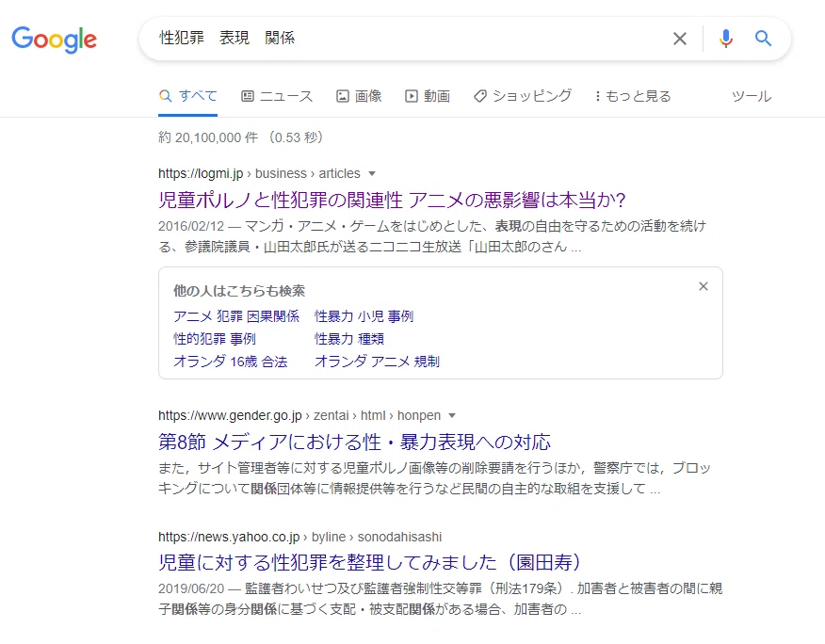Click the 他の人はこちらも検索 heading
This screenshot has width=825, height=644.
coord(239,290)
